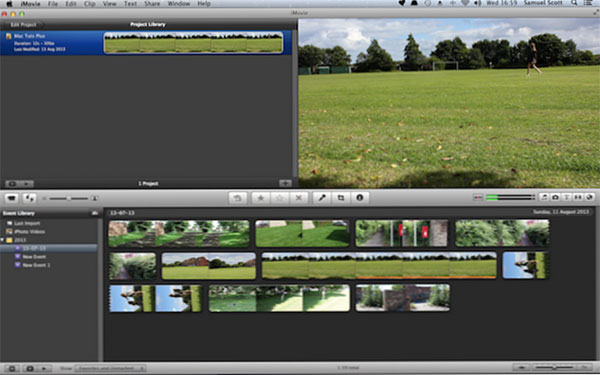The height and width of the screenshot is (375, 600).
Task: Open the Share menu
Action: coord(152,4)
